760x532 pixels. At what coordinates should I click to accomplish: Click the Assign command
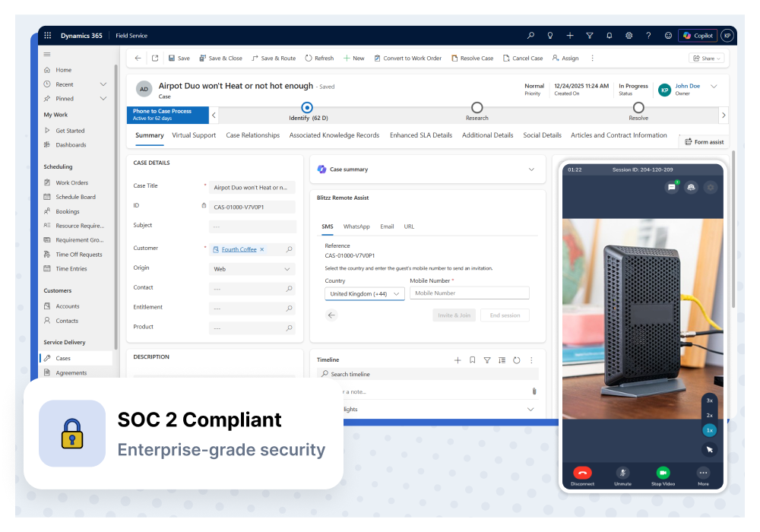[565, 59]
